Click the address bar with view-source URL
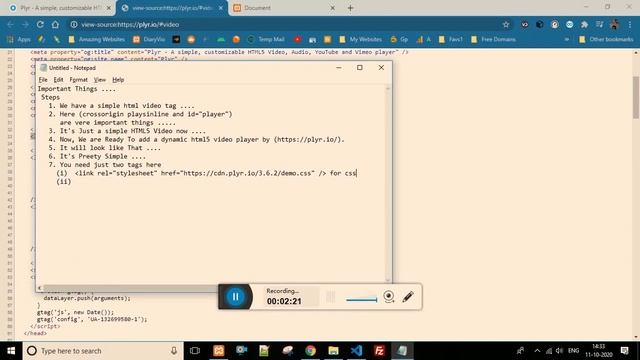Screen dimensions: 640x360 286,24
